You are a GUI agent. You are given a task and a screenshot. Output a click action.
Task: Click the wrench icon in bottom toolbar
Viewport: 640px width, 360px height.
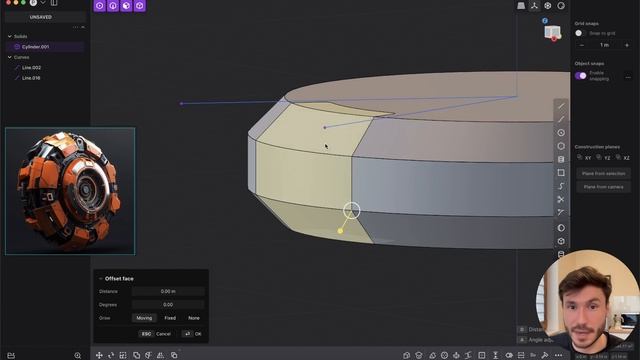pos(545,356)
